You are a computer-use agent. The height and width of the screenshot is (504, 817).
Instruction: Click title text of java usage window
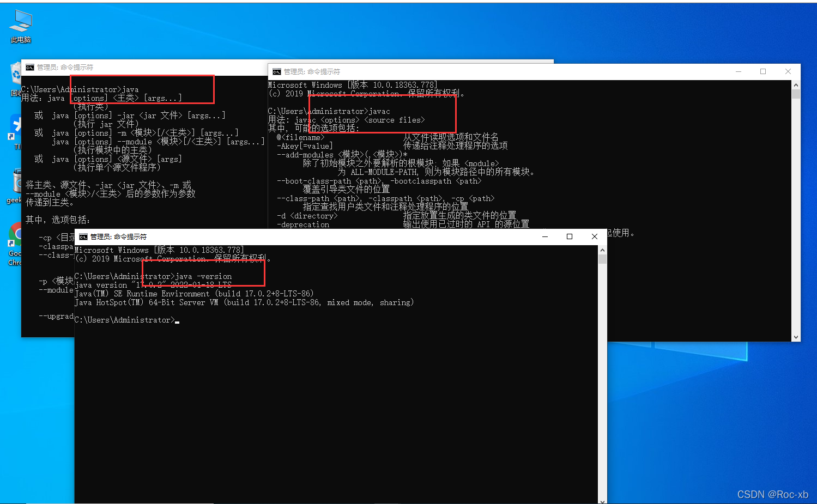65,68
